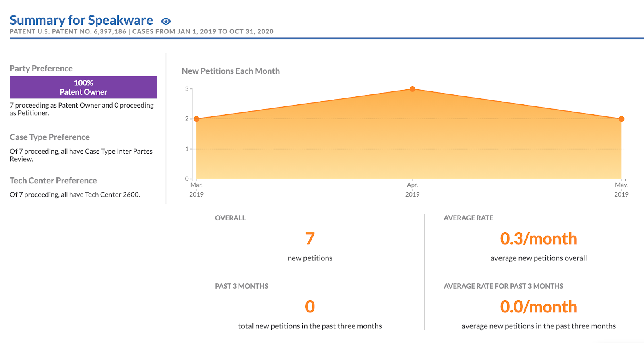Select the Apr. 2019 peak data point
Screen dimensions: 644x343
click(413, 89)
